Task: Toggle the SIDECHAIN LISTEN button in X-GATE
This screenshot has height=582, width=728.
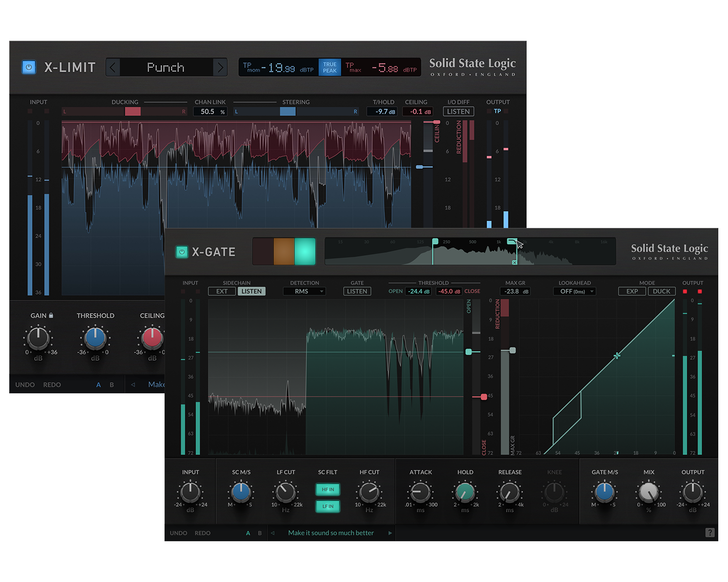Action: coord(251,291)
